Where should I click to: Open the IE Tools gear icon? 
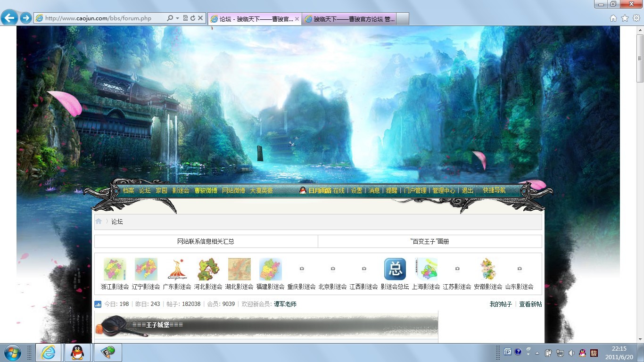tap(636, 18)
